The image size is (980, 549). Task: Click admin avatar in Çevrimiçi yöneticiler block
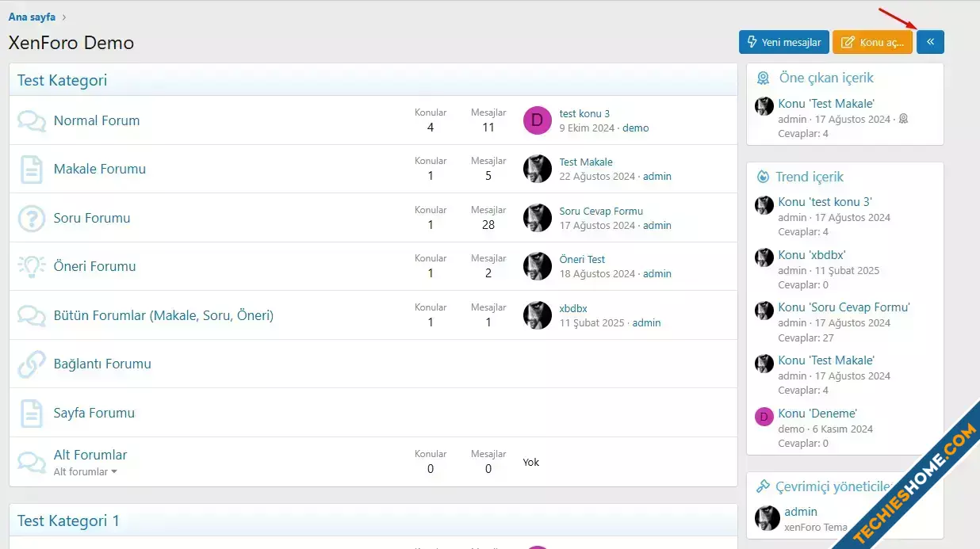click(x=768, y=518)
